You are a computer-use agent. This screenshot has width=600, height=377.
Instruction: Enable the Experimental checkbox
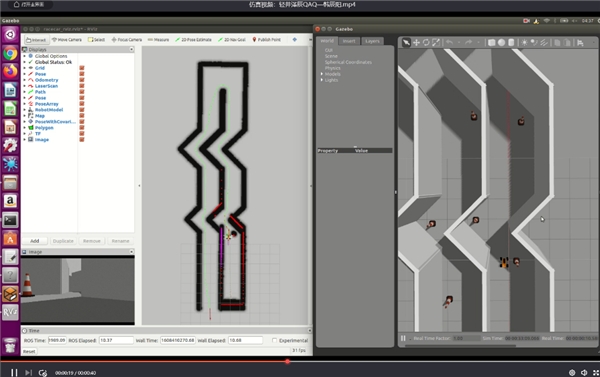tap(274, 340)
